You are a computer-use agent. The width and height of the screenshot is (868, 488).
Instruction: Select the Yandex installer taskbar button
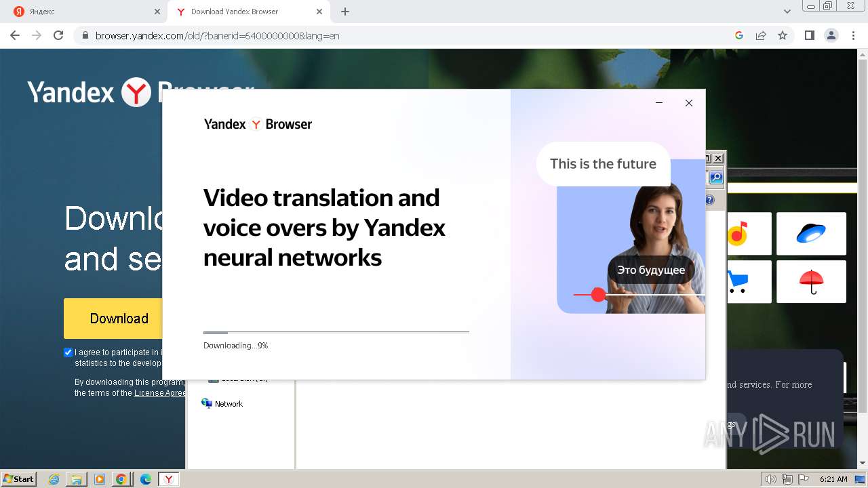point(169,479)
